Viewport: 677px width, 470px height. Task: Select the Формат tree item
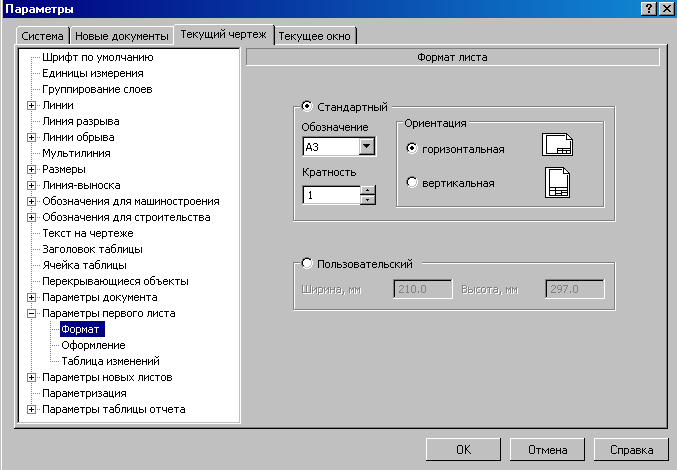[82, 329]
